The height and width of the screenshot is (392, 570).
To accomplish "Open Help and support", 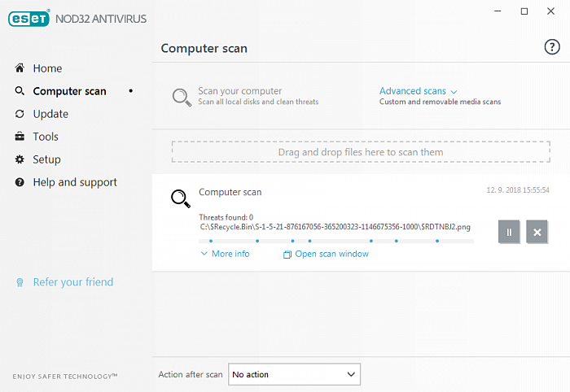I will (x=75, y=182).
